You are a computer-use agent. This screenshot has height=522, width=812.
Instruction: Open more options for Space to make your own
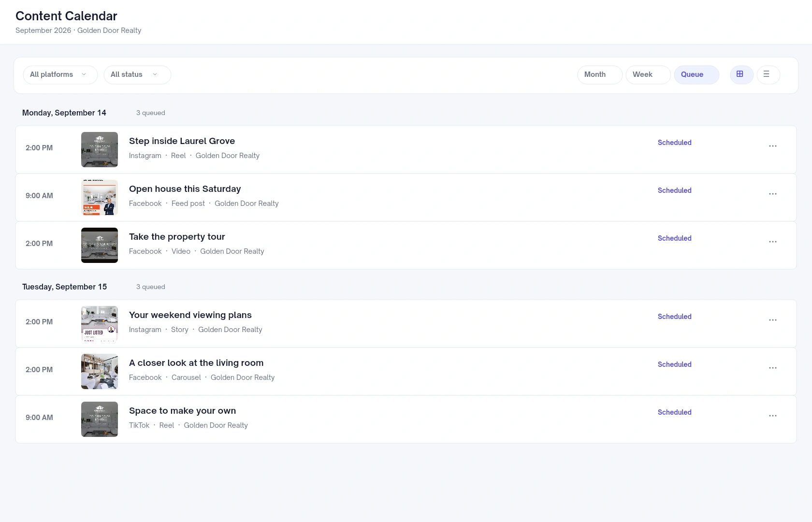[772, 416]
